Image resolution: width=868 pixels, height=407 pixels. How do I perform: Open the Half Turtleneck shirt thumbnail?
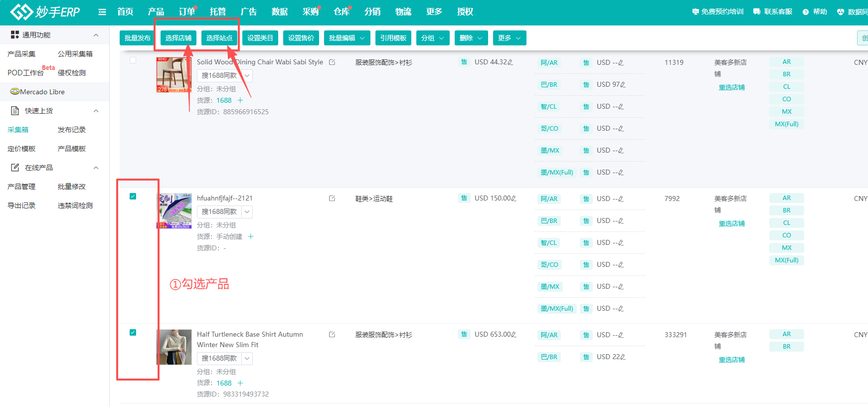coord(174,347)
